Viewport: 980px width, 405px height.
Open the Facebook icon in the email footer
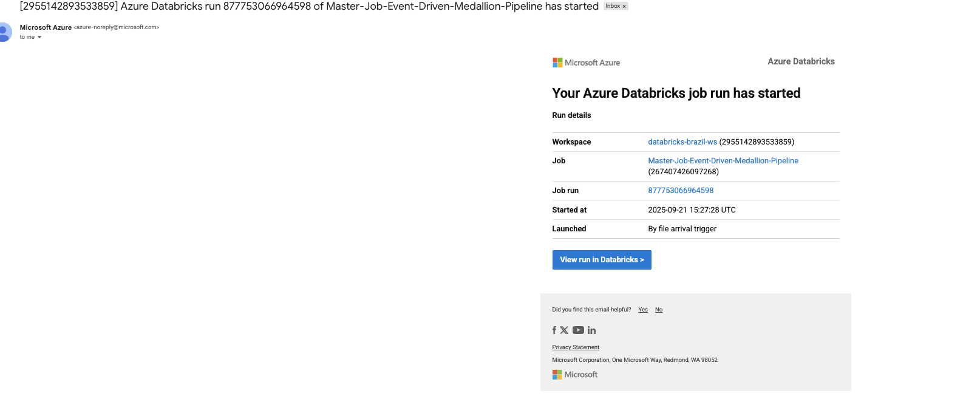pyautogui.click(x=554, y=330)
